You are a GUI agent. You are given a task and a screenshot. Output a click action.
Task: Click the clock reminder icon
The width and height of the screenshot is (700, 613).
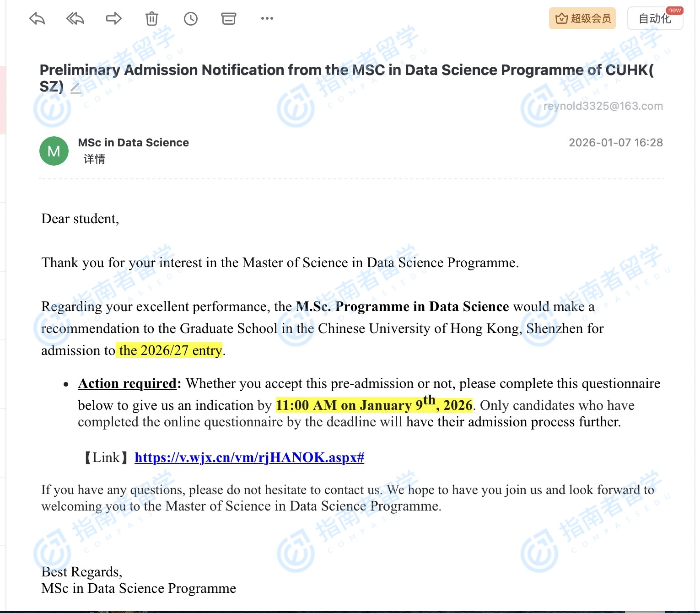(x=190, y=19)
